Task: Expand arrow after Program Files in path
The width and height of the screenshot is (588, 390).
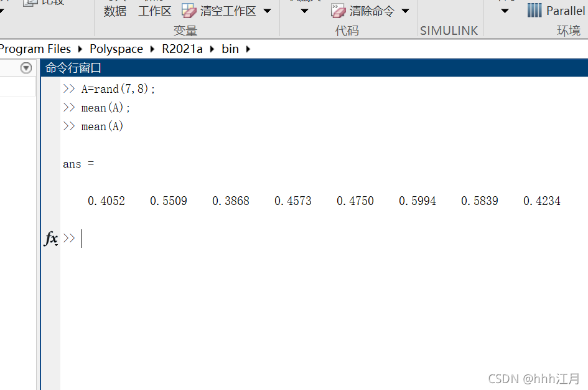Action: (x=80, y=49)
